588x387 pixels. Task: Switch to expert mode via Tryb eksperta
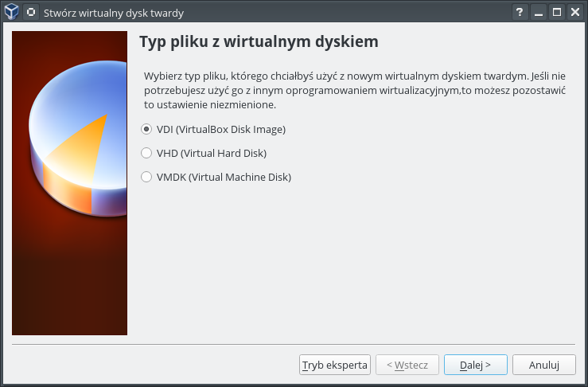335,365
